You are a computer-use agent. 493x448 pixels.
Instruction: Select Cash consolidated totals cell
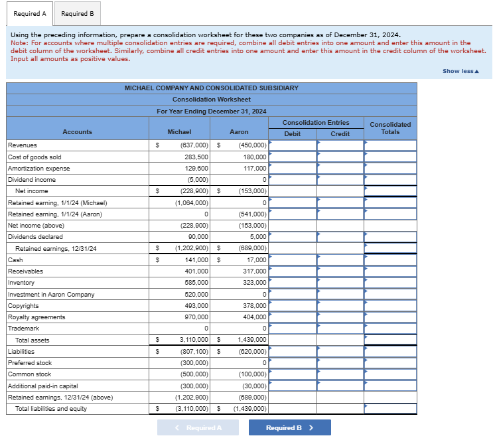pyautogui.click(x=391, y=260)
